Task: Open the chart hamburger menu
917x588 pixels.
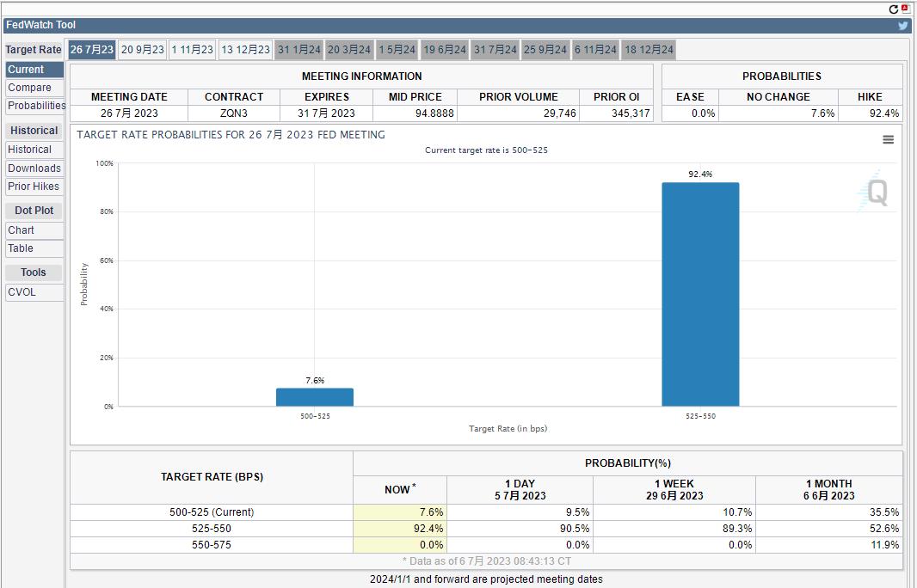Action: (x=888, y=140)
